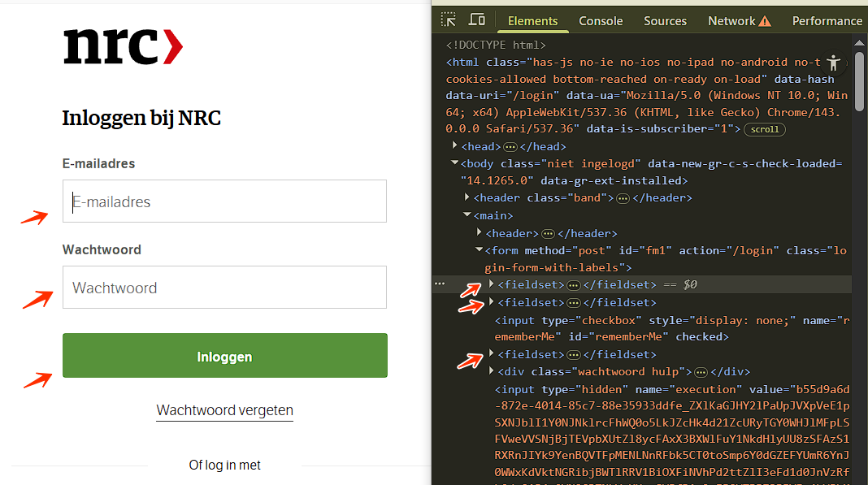Collapse the form fm1 node
The width and height of the screenshot is (868, 485).
[479, 250]
